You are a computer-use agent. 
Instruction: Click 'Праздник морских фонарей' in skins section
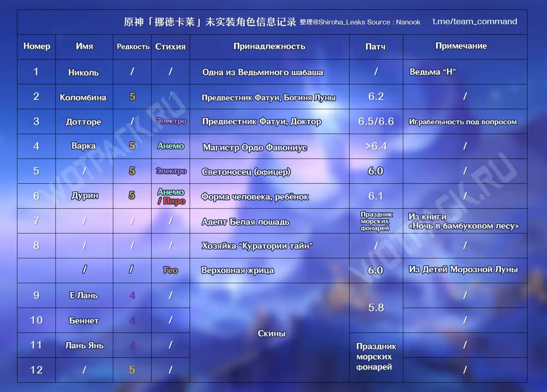click(x=376, y=357)
